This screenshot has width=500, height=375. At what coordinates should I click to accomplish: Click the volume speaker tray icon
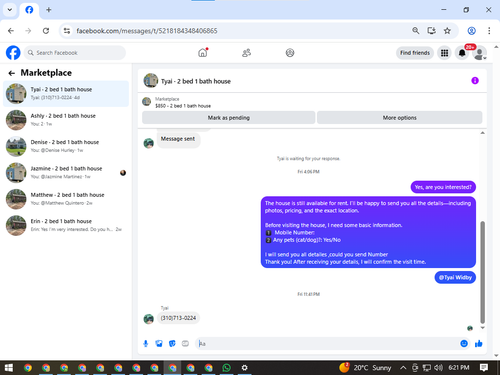tap(438, 368)
